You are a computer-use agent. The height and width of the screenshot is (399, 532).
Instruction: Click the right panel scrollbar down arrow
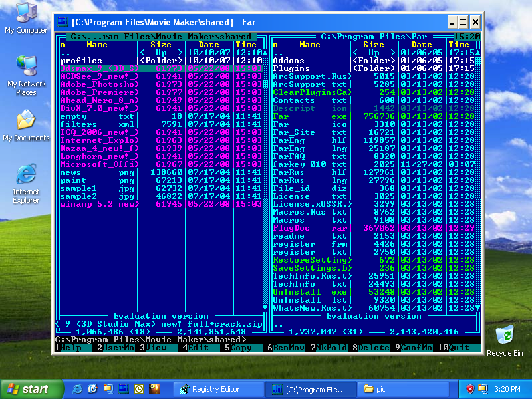click(x=477, y=308)
